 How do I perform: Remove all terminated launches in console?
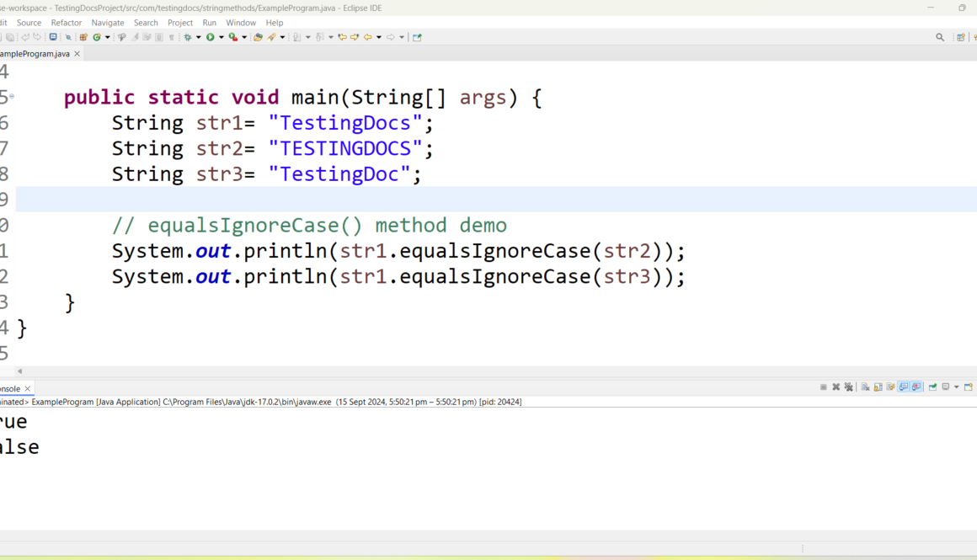point(849,387)
